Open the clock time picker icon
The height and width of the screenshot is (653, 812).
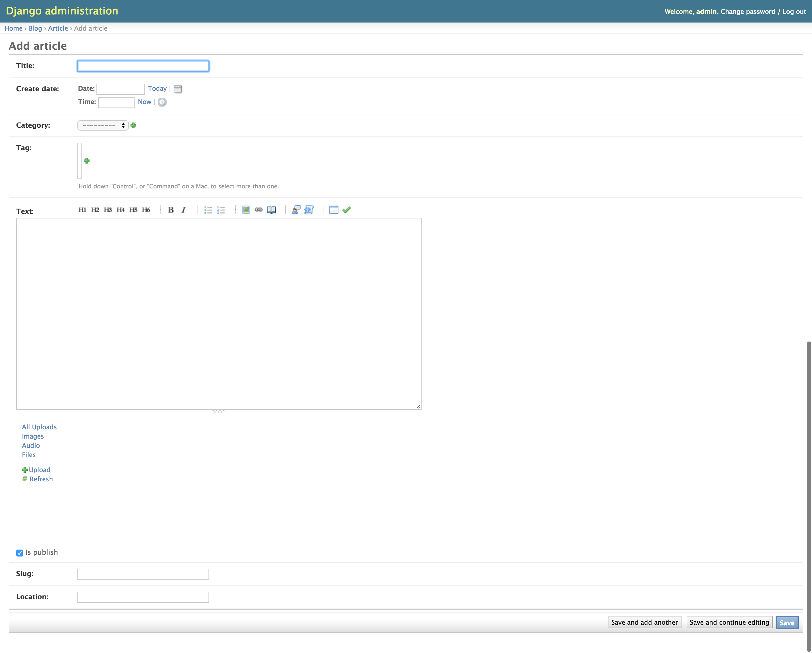coord(162,102)
